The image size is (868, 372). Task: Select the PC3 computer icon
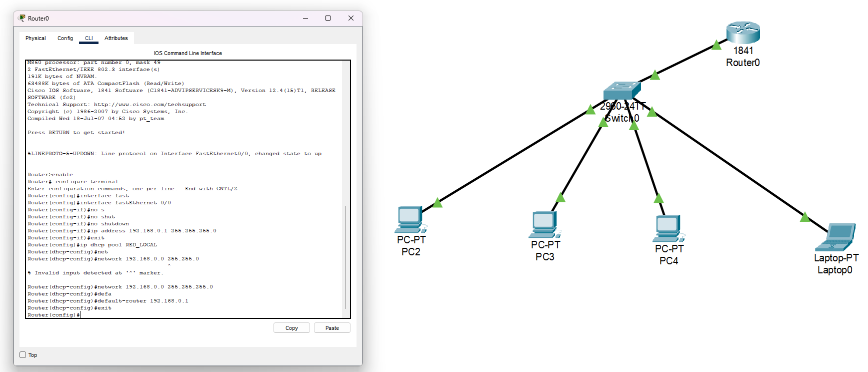[x=544, y=224]
